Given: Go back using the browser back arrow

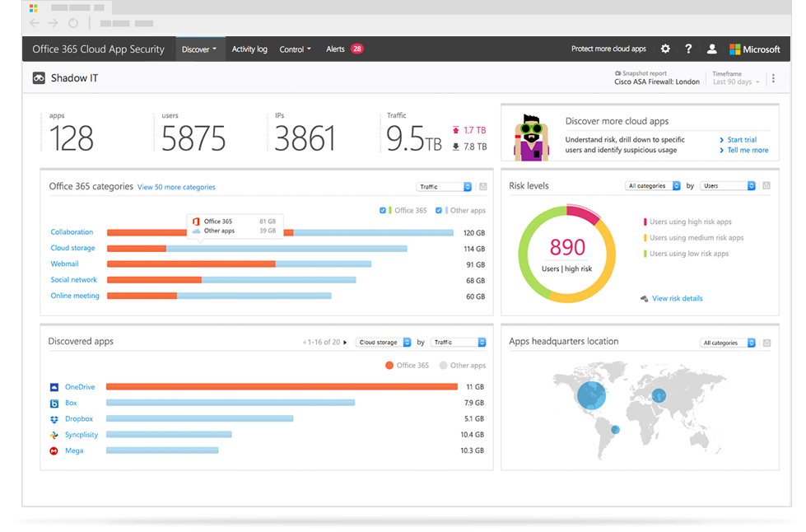Looking at the screenshot, I should (x=35, y=23).
